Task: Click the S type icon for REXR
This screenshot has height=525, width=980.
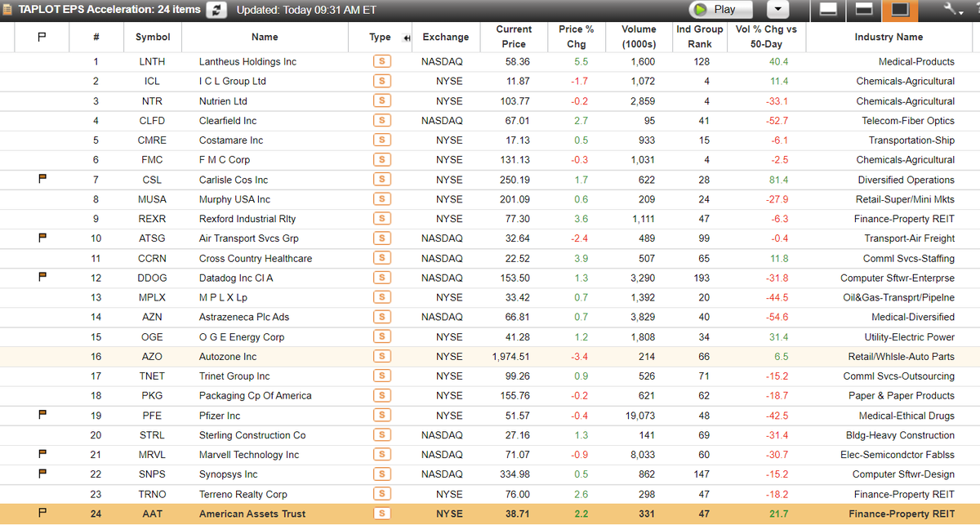Action: click(x=381, y=219)
